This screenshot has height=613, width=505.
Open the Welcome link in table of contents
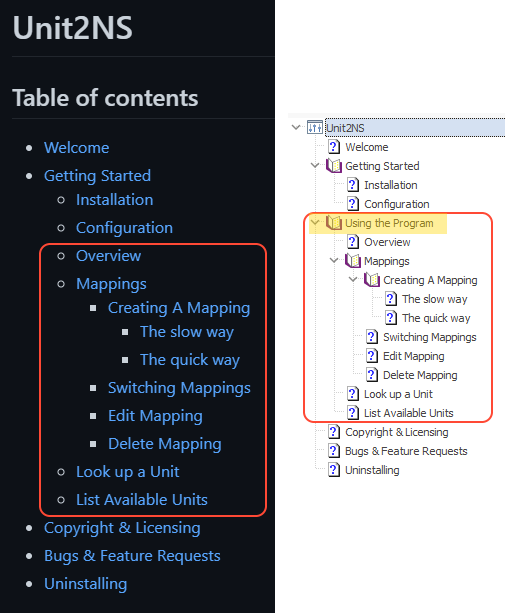point(77,148)
